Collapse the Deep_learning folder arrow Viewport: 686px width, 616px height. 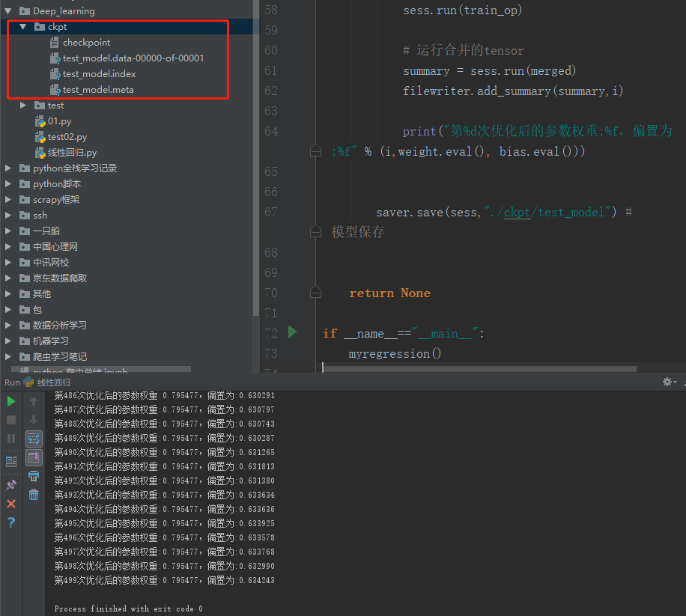coord(8,11)
